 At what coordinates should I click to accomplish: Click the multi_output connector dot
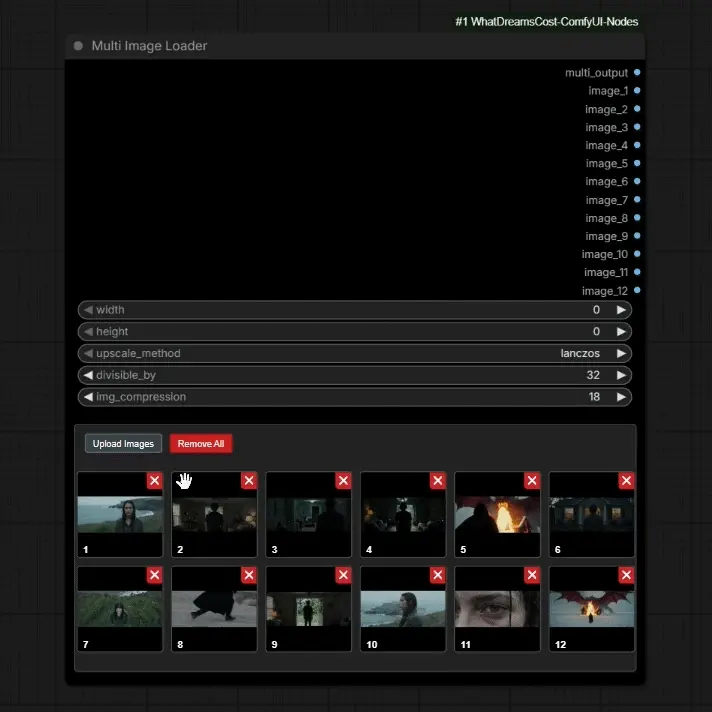click(637, 72)
